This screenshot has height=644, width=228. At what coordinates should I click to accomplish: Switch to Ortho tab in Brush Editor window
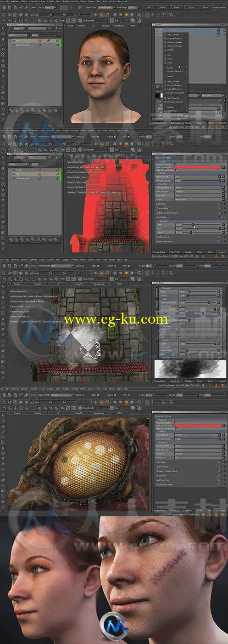120,284
